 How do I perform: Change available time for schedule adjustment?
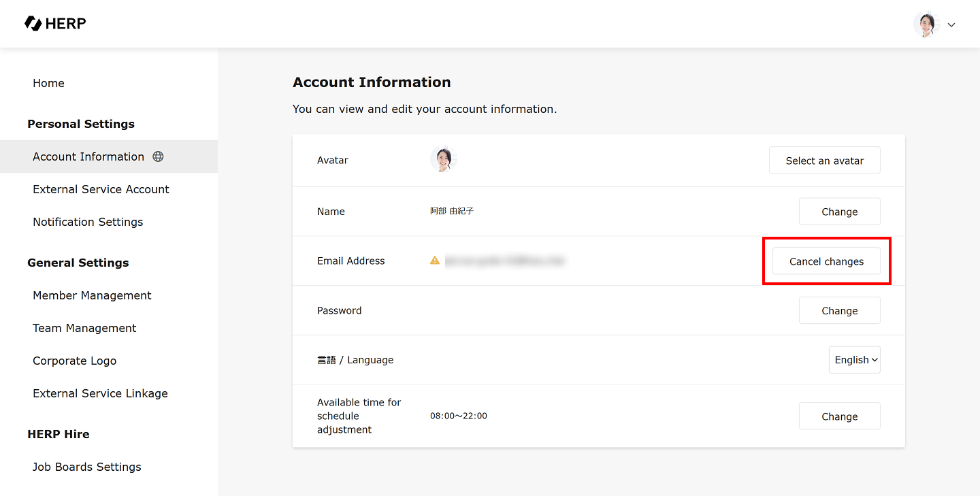(839, 416)
